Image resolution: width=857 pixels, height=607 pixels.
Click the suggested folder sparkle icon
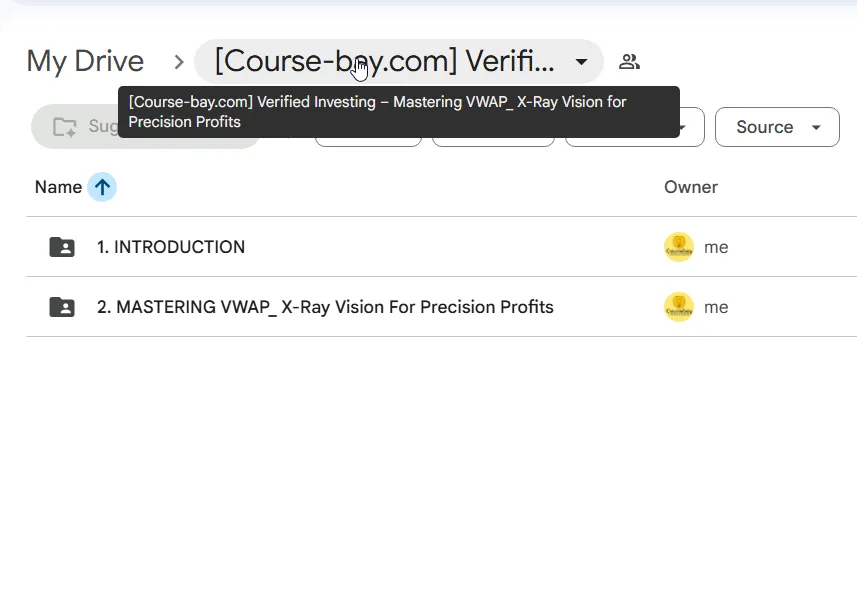click(64, 127)
